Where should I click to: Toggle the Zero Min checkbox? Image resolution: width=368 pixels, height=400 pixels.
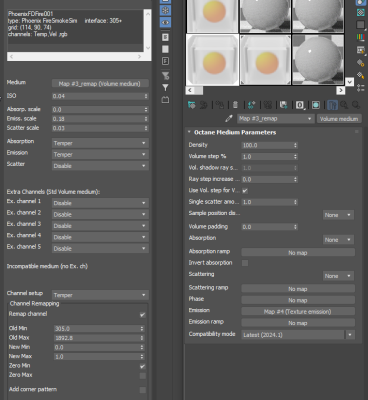point(143,366)
